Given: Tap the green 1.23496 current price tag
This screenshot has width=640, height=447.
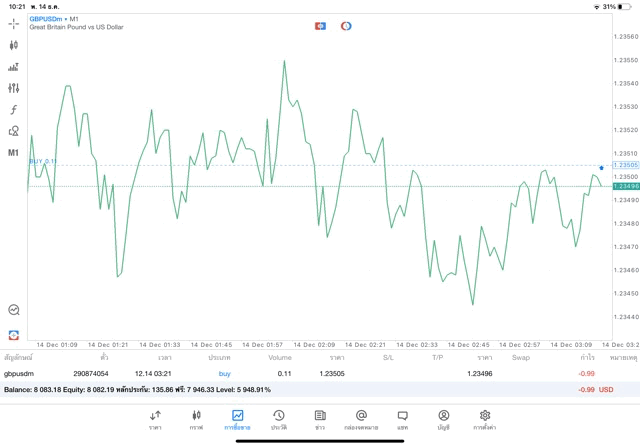Looking at the screenshot, I should point(626,187).
